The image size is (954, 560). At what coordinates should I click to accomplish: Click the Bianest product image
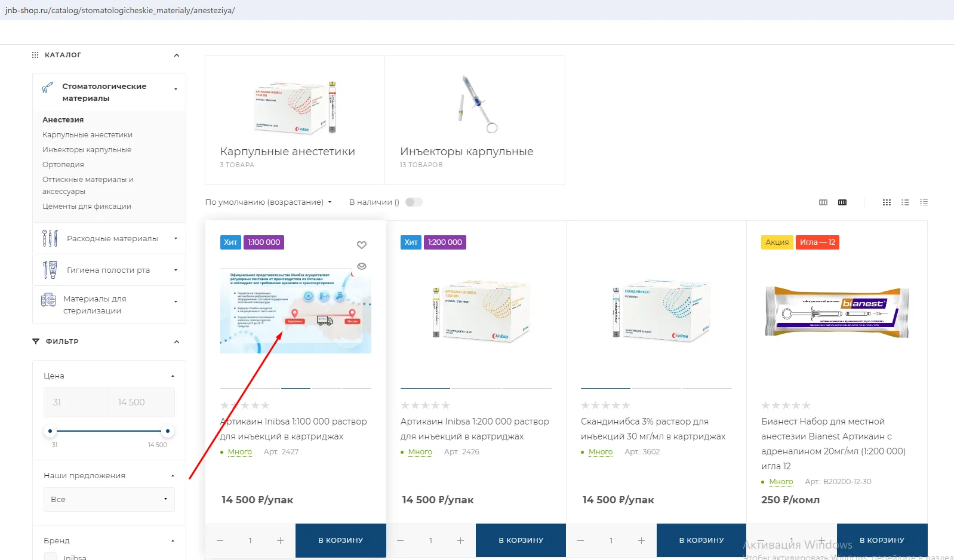click(x=837, y=312)
